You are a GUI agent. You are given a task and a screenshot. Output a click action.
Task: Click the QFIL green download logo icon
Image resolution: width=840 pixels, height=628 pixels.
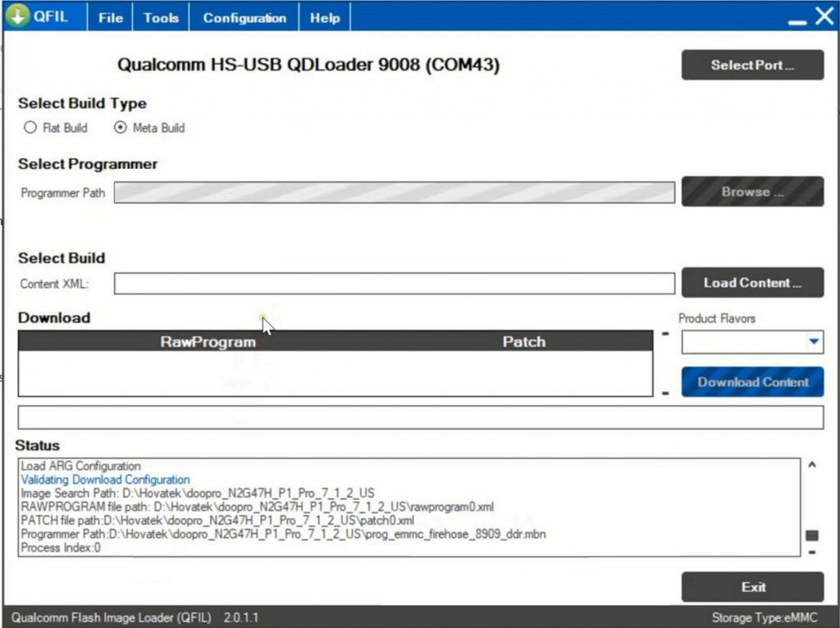[x=17, y=17]
